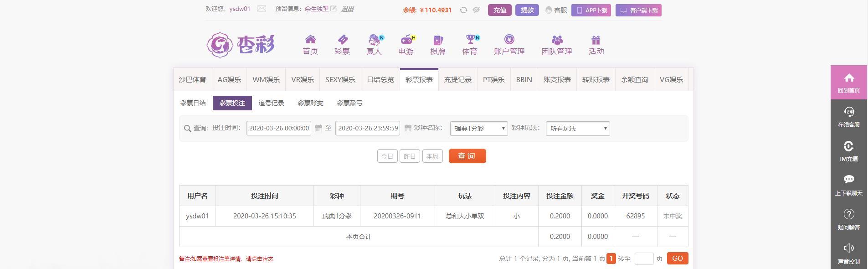Switch to 账变报表 tab
This screenshot has width=868, height=269.
pyautogui.click(x=557, y=79)
